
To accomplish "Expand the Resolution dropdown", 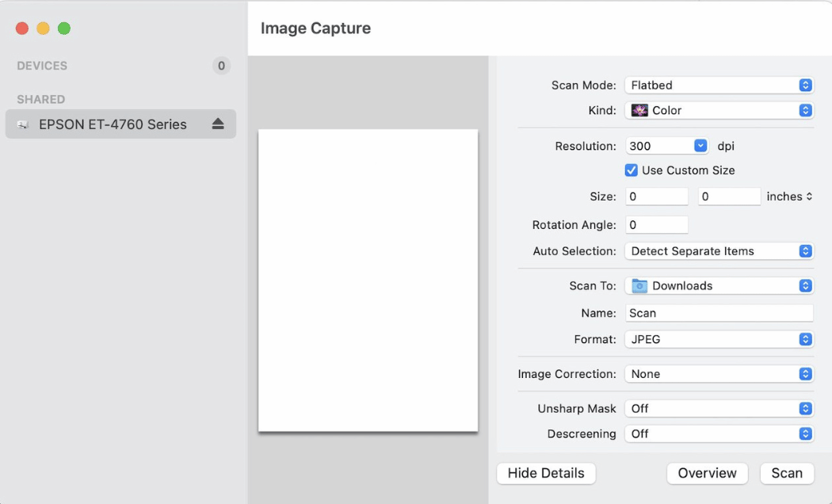I will click(699, 145).
